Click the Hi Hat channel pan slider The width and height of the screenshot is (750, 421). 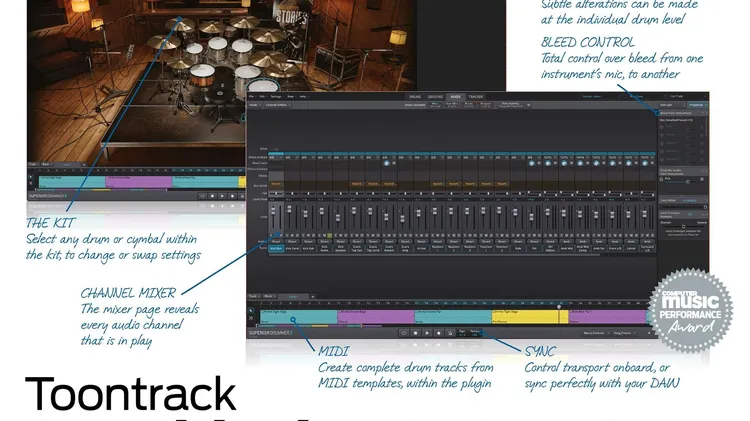421,194
